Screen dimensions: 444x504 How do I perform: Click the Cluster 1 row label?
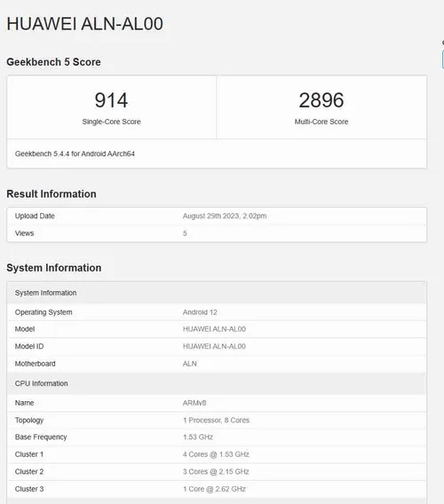pyautogui.click(x=29, y=454)
